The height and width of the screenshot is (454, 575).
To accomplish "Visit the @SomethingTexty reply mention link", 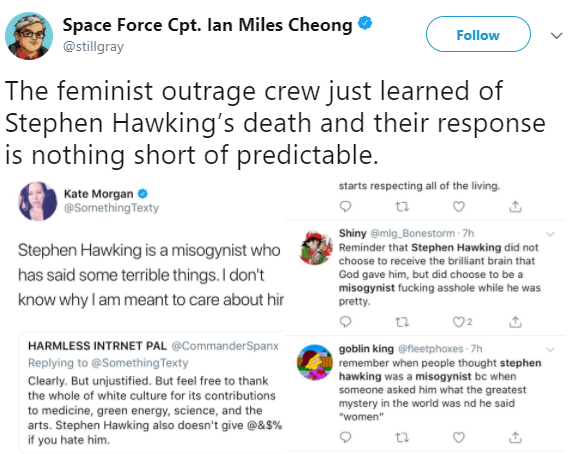I will click(140, 363).
